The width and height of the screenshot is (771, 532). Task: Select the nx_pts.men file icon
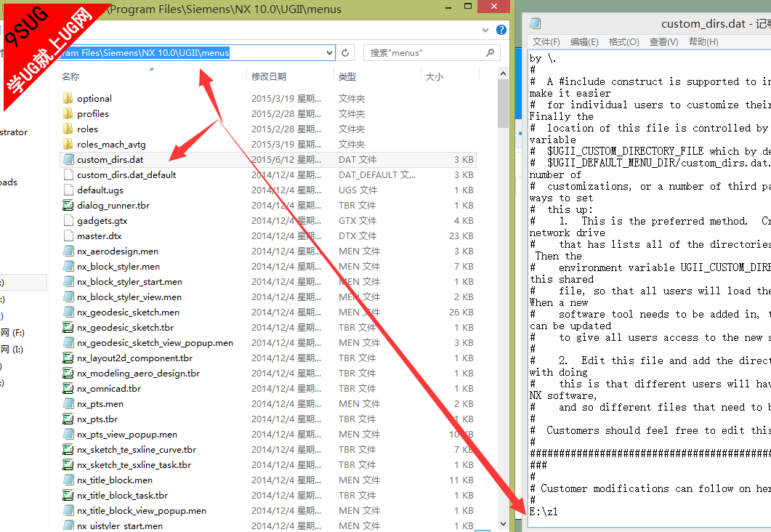point(68,403)
